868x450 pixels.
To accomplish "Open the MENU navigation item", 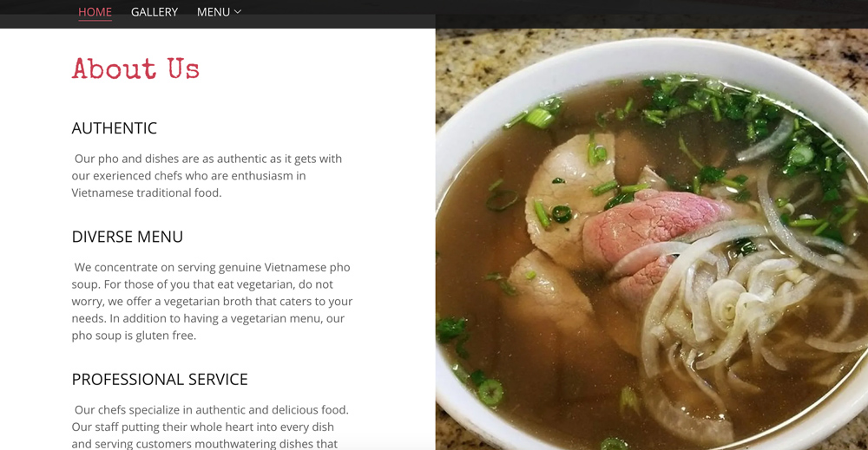I will (x=214, y=11).
